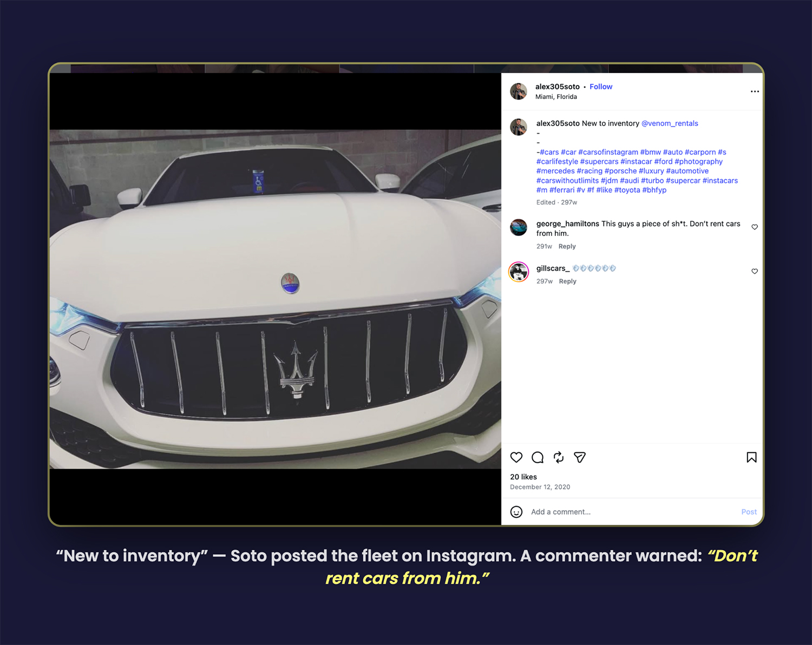The width and height of the screenshot is (812, 645).
Task: Click the alex305soto username in the caption
Action: pyautogui.click(x=558, y=123)
